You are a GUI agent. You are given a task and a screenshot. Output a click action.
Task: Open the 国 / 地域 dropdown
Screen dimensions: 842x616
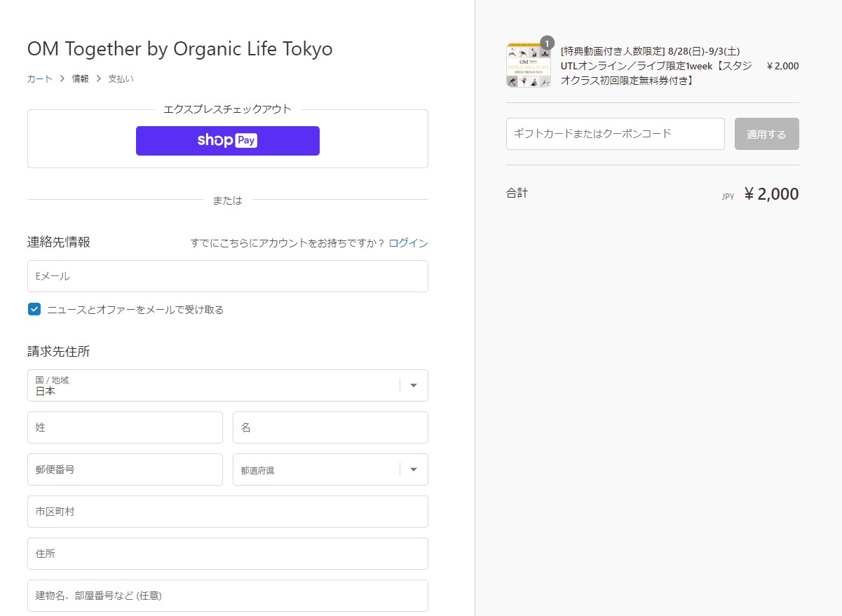coord(227,385)
